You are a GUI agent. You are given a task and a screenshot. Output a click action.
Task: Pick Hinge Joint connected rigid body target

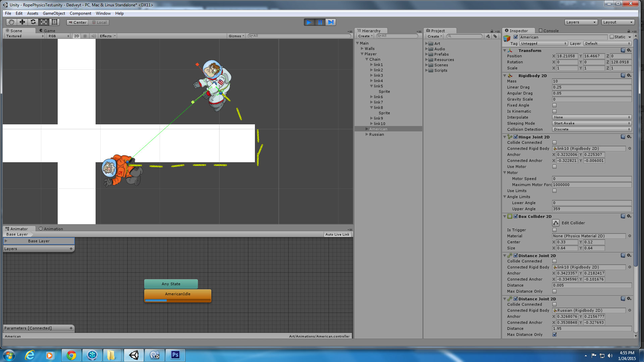pyautogui.click(x=630, y=148)
